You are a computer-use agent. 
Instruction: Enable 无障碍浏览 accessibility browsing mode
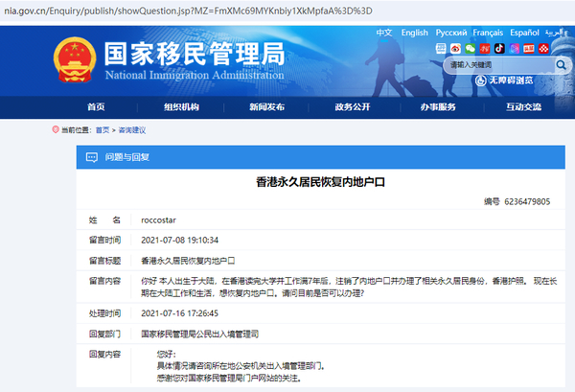click(504, 81)
